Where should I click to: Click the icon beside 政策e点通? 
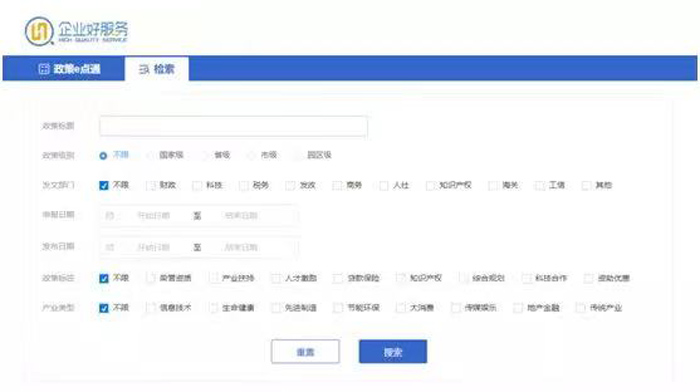pos(44,69)
